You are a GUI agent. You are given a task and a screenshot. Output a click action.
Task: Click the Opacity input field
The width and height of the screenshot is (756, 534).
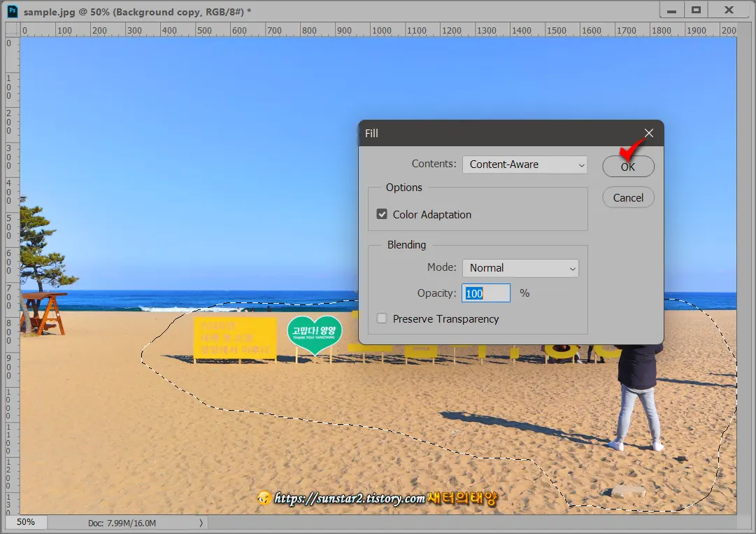tap(486, 293)
